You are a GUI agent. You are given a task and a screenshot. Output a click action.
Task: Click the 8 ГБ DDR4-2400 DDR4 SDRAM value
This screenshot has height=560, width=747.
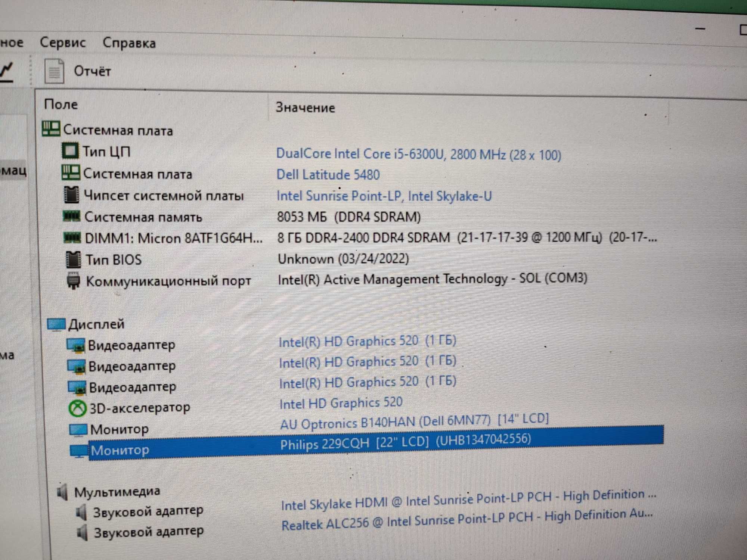pyautogui.click(x=467, y=237)
